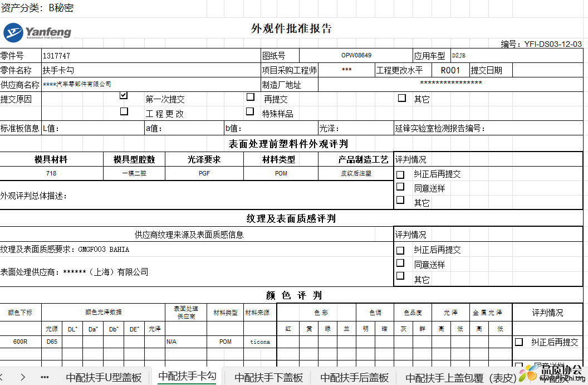Select the 表面处理供应商 (上海) 有限公司 cell
This screenshot has height=385, width=588.
pyautogui.click(x=197, y=272)
